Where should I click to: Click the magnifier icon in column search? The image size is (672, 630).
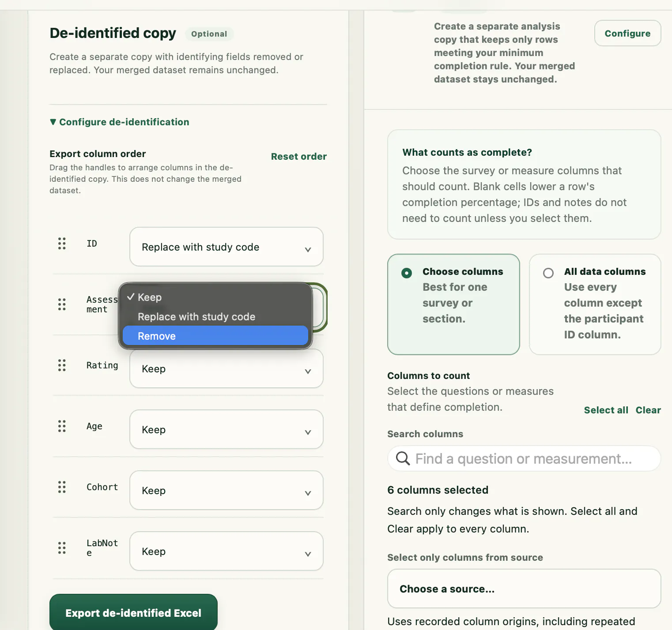coord(403,458)
